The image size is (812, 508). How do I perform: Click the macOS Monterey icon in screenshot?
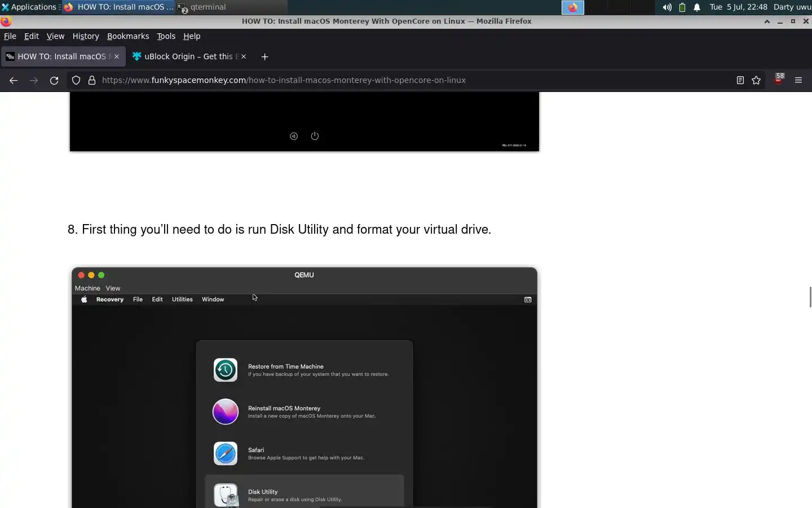click(226, 412)
